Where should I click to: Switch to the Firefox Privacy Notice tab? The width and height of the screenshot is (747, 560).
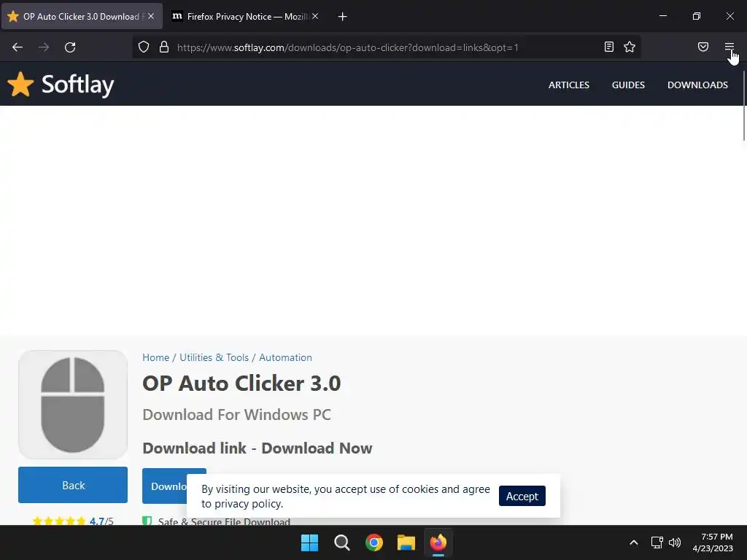tap(245, 17)
